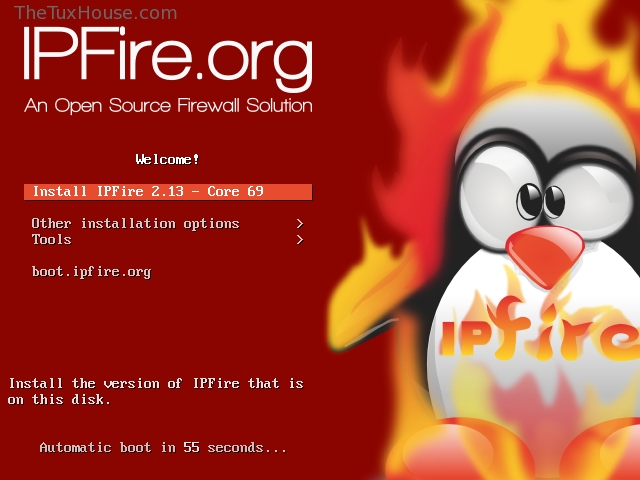The width and height of the screenshot is (640, 480).
Task: Click the Welcome! heading
Action: (x=168, y=159)
